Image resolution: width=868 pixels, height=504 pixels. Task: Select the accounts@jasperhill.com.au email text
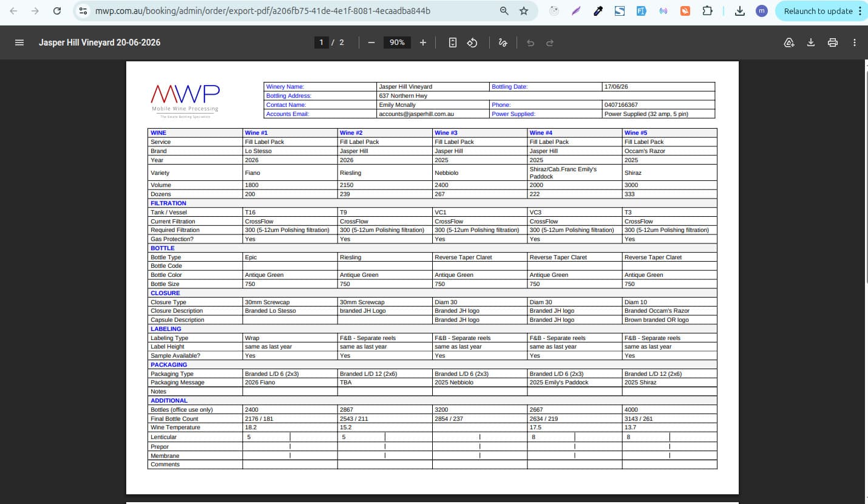416,114
